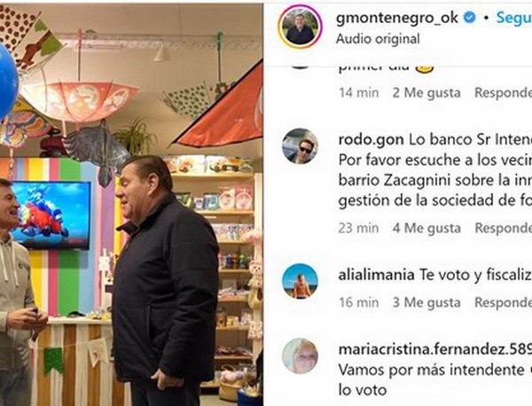Open mariacristina.fernandez.589 username link
This screenshot has height=406, width=532.
(x=435, y=349)
